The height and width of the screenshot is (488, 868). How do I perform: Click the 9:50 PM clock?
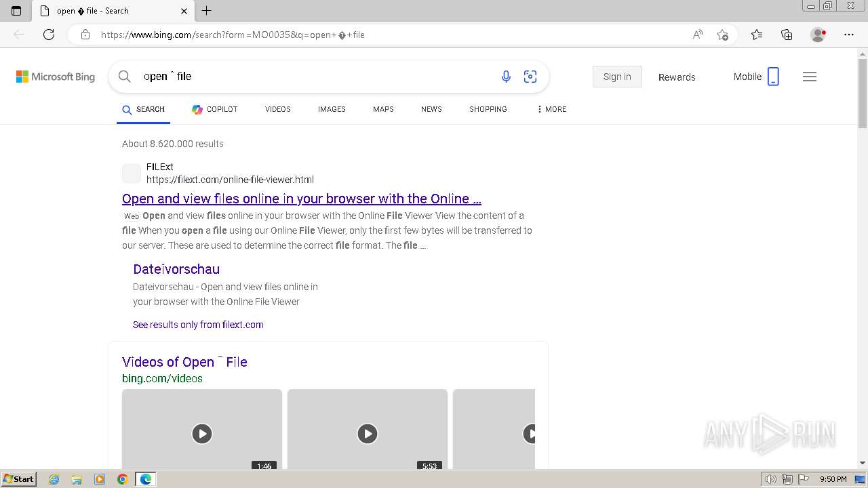pos(833,479)
